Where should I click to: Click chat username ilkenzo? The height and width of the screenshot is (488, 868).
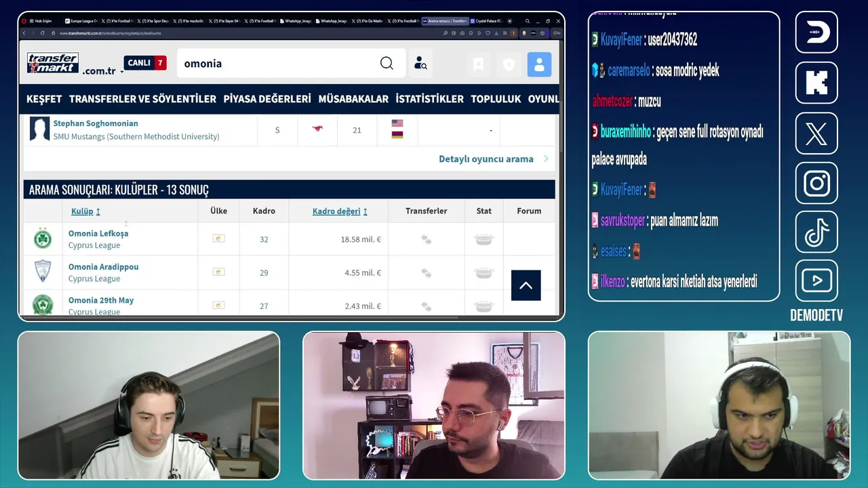pos(613,282)
